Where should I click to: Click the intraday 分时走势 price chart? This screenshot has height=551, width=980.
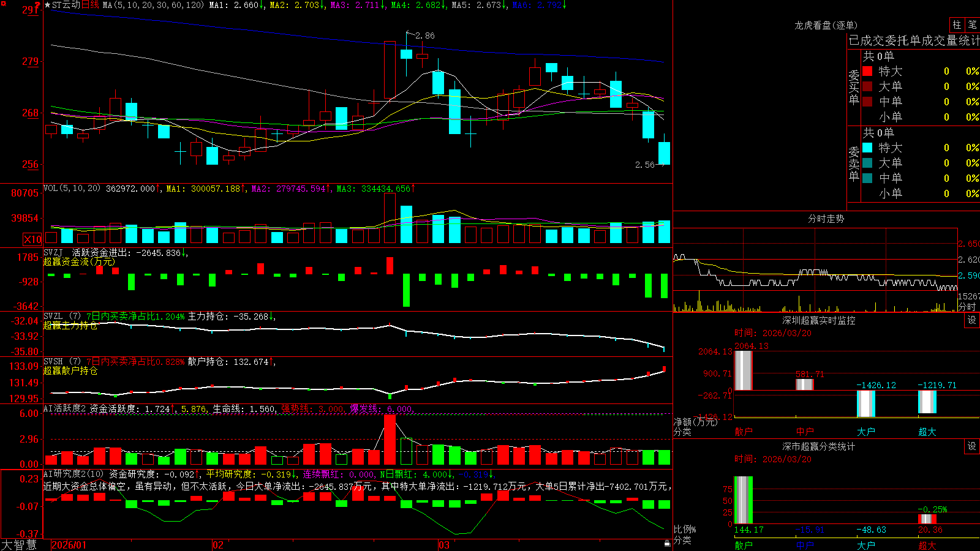coord(815,260)
